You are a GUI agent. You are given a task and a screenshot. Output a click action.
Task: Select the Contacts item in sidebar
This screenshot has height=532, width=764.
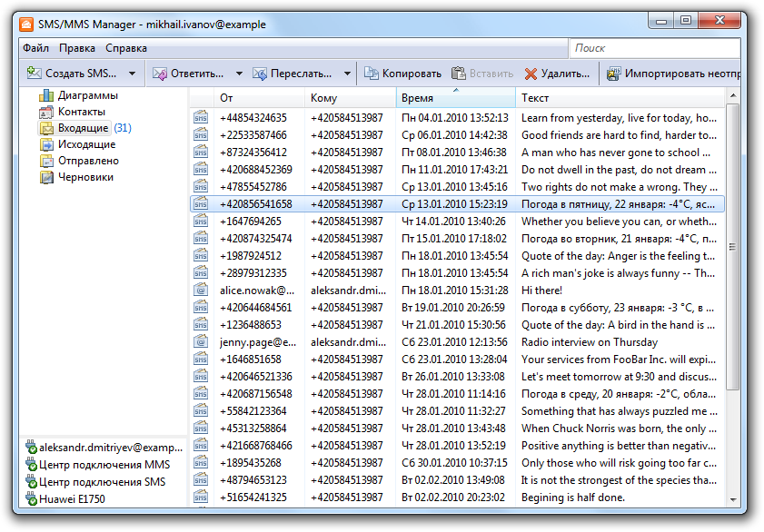(x=80, y=112)
